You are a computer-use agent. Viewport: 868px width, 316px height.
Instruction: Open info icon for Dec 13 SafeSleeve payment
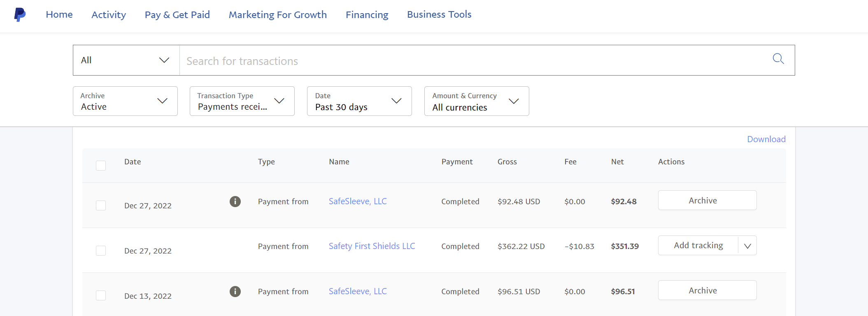(235, 291)
